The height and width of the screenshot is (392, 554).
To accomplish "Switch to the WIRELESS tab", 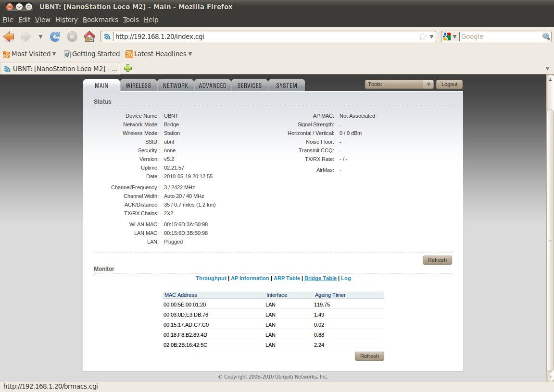I will (x=138, y=86).
